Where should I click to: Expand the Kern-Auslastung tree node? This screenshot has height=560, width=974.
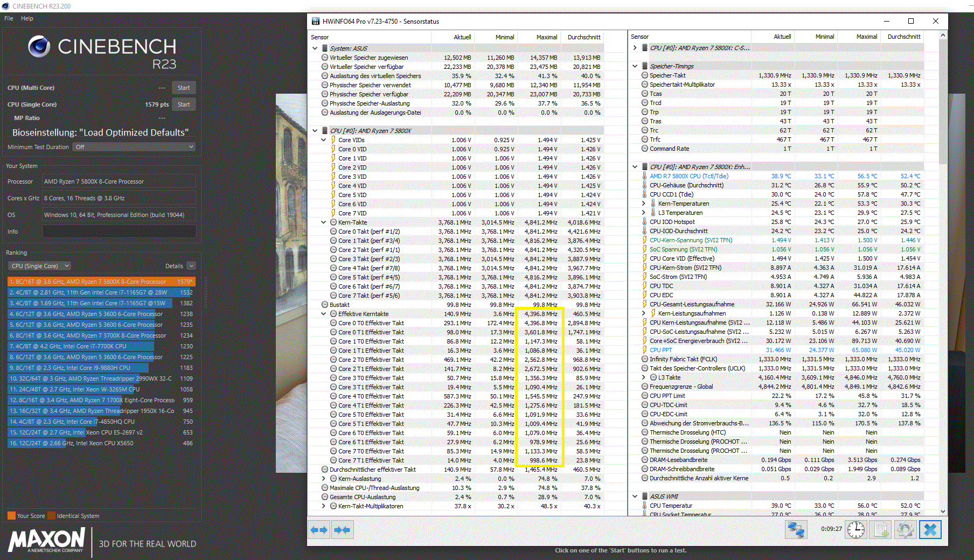click(324, 479)
